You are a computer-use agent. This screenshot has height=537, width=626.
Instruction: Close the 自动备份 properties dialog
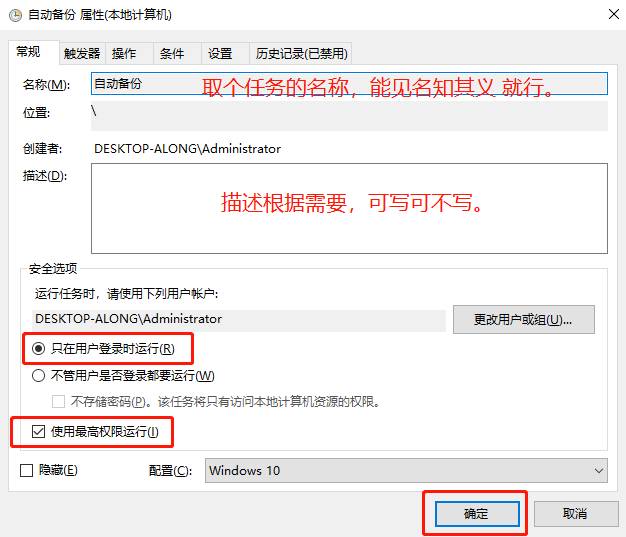[614, 14]
